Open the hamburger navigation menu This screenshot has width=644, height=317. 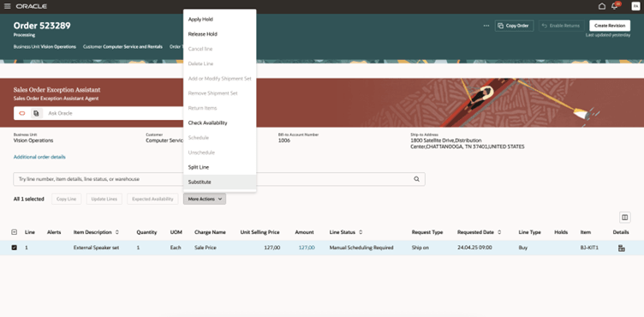click(x=8, y=6)
